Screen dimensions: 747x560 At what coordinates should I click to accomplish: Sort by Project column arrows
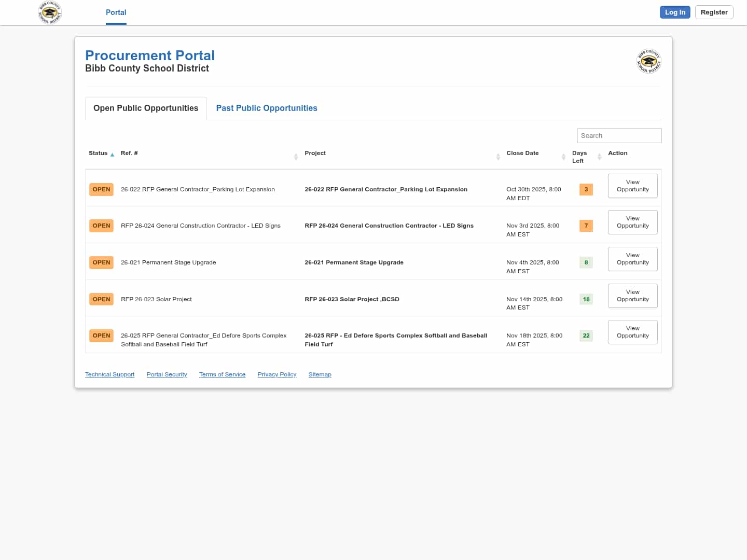pos(498,157)
